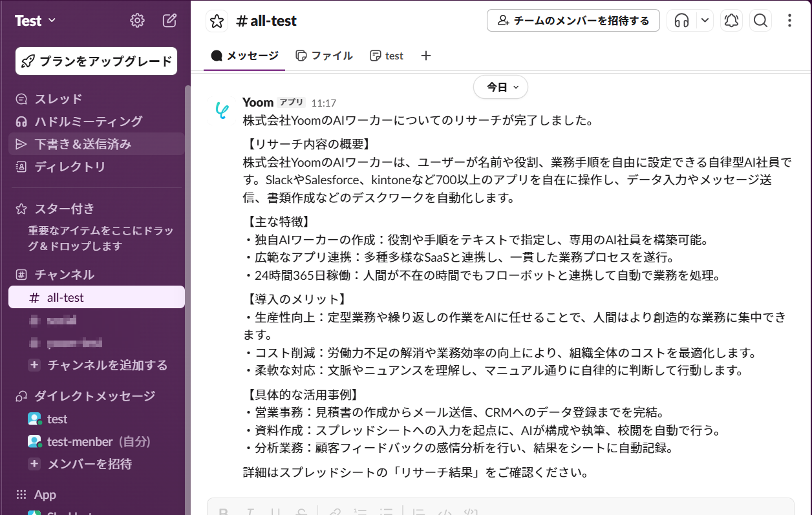Click the 11:17 message timestamp
This screenshot has height=515, width=812.
click(x=324, y=103)
